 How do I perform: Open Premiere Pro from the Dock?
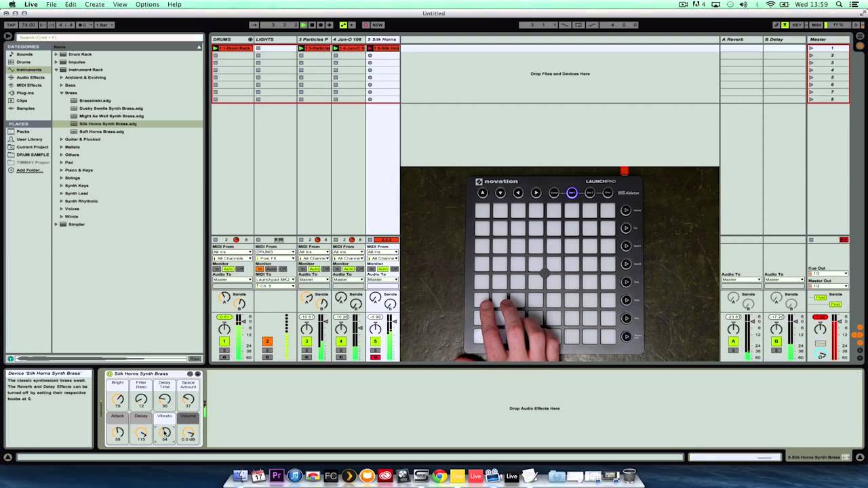(x=277, y=476)
